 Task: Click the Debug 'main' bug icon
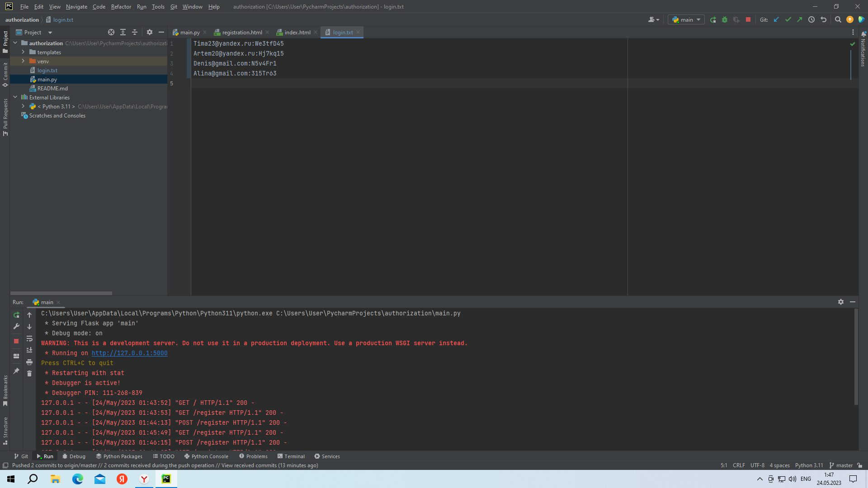pos(725,20)
